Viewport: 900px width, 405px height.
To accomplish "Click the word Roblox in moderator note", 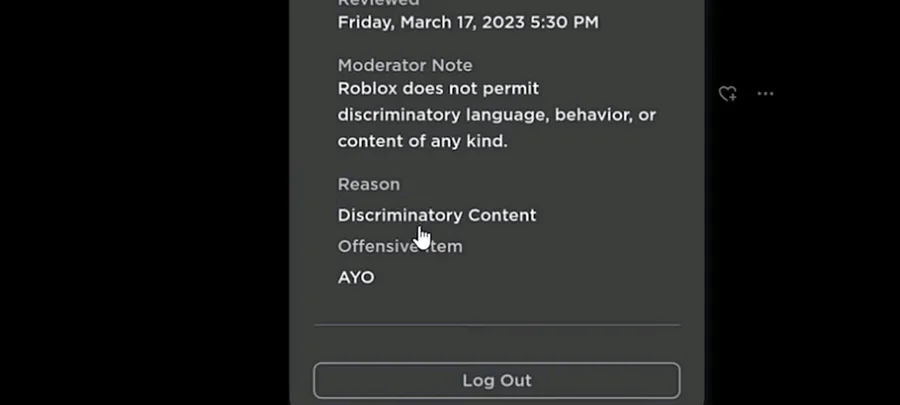I will pyautogui.click(x=367, y=89).
